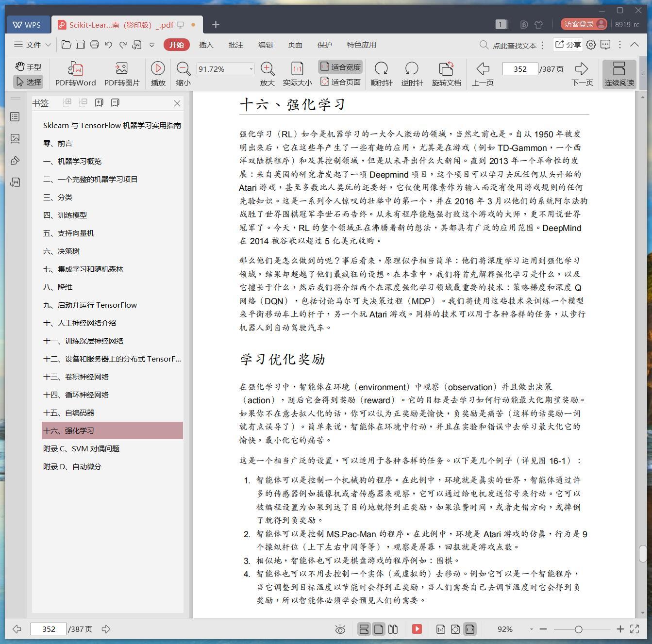The height and width of the screenshot is (644, 652).
Task: Go to previous page with 上一页 arrow
Action: tap(483, 68)
